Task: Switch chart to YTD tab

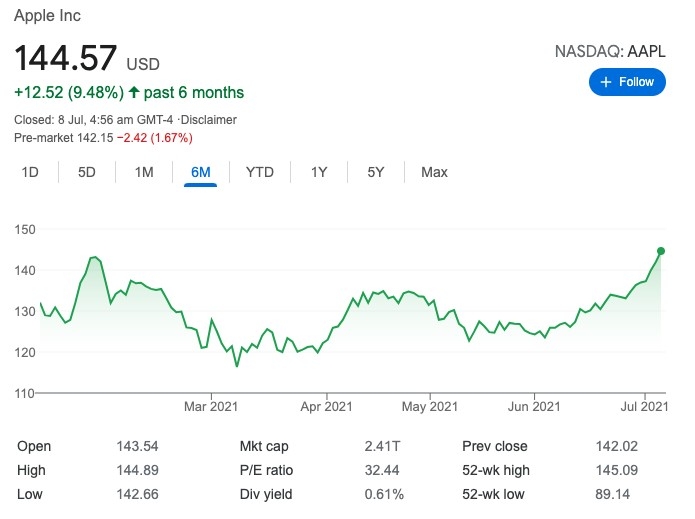Action: pyautogui.click(x=260, y=172)
